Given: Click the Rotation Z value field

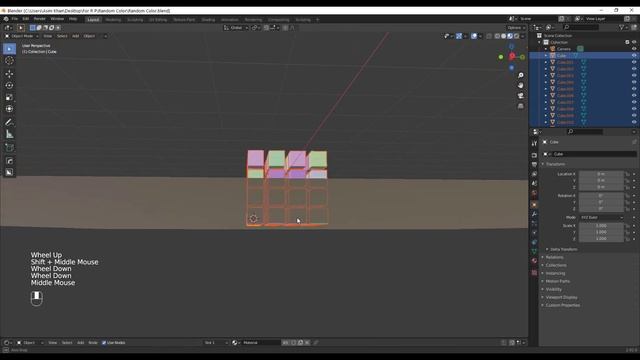Looking at the screenshot, I should coord(601,209).
